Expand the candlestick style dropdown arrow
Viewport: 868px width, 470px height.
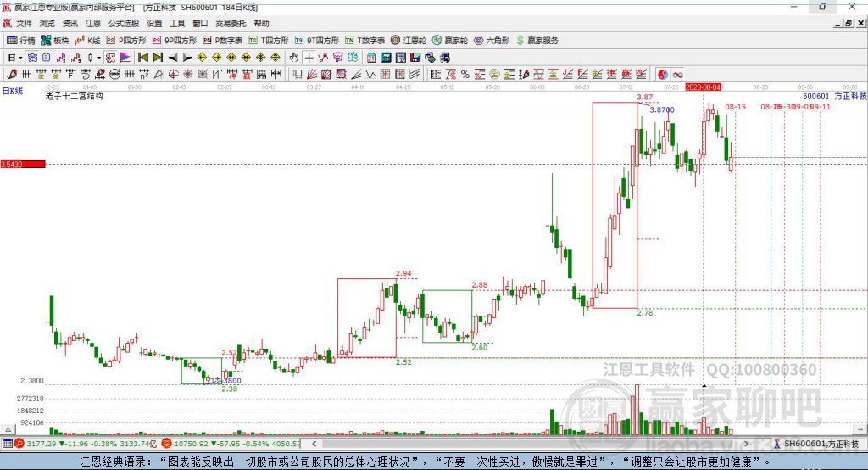pos(99,58)
